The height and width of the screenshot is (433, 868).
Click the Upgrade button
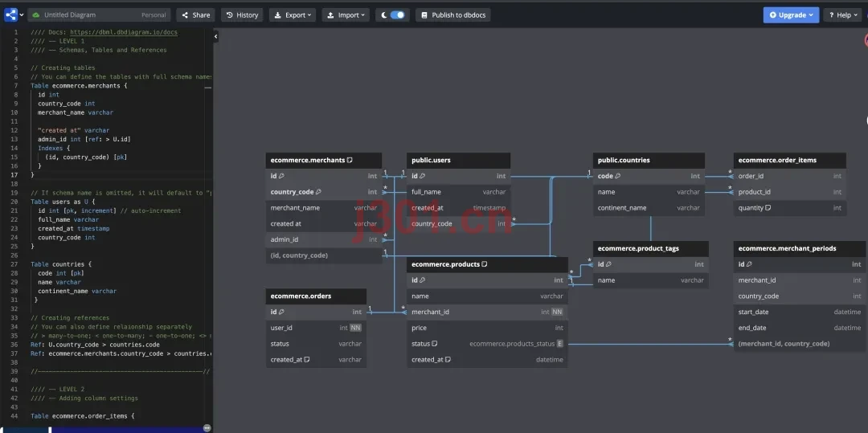tap(791, 15)
